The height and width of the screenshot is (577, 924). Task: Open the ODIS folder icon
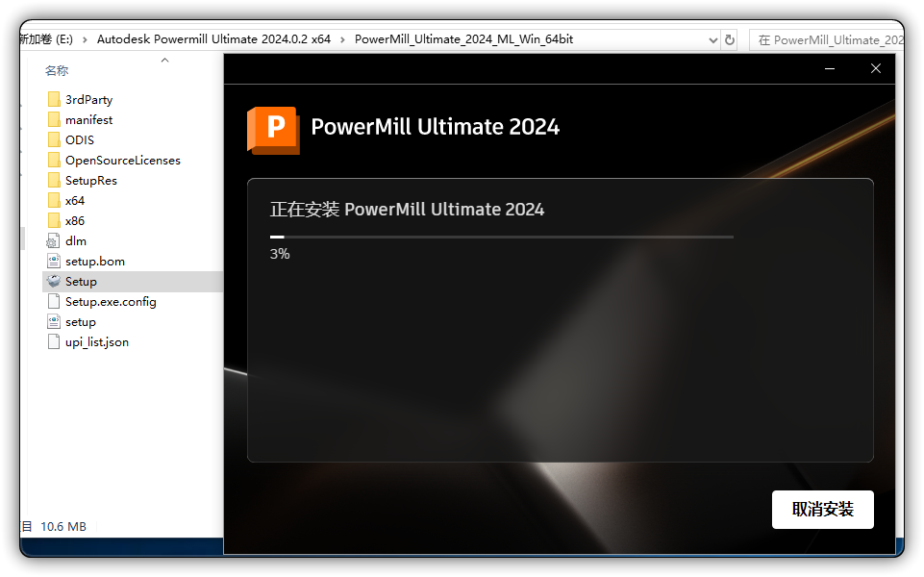pos(54,139)
